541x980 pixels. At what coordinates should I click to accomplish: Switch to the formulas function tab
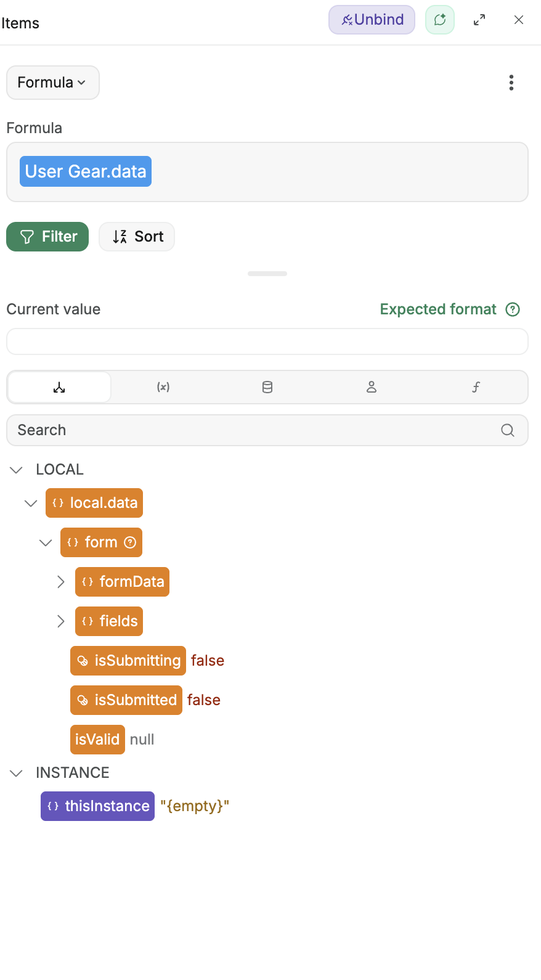476,387
